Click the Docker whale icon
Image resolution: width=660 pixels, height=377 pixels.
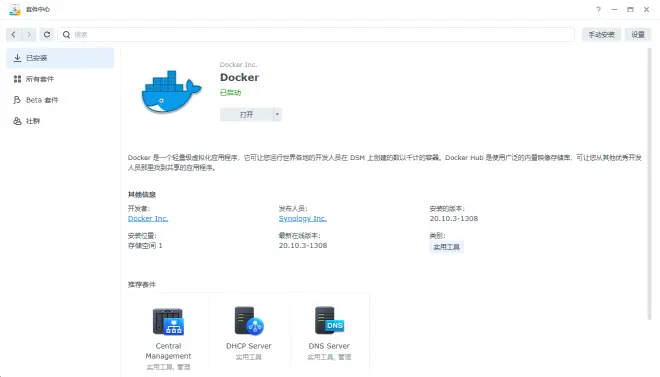coord(171,92)
